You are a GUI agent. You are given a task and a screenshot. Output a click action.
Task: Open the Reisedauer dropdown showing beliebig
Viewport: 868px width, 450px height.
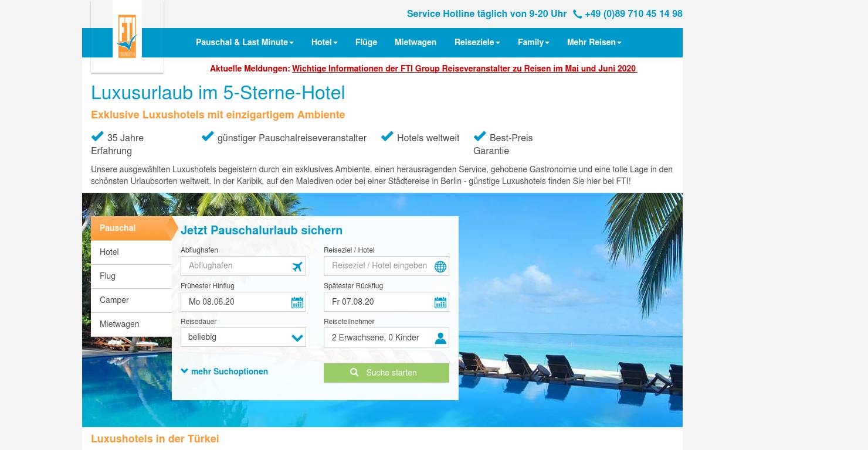pos(243,337)
